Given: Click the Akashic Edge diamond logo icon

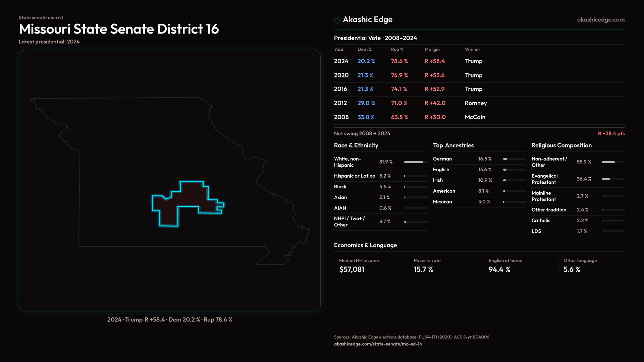Looking at the screenshot, I should [x=337, y=20].
